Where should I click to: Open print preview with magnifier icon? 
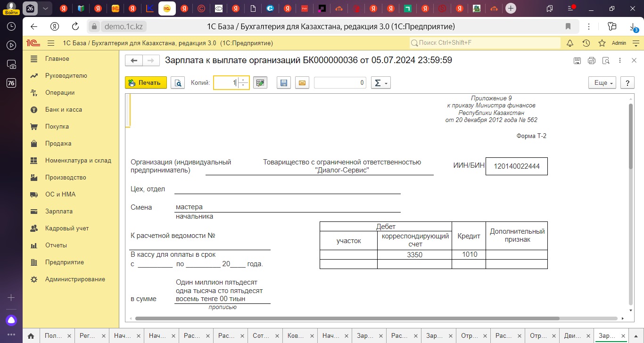(178, 82)
